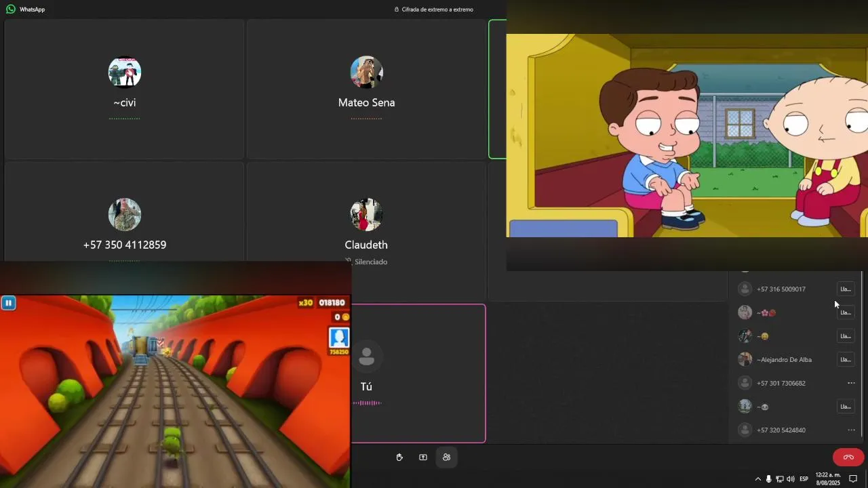Open the Windows notification center
This screenshot has height=488, width=868.
point(853,479)
